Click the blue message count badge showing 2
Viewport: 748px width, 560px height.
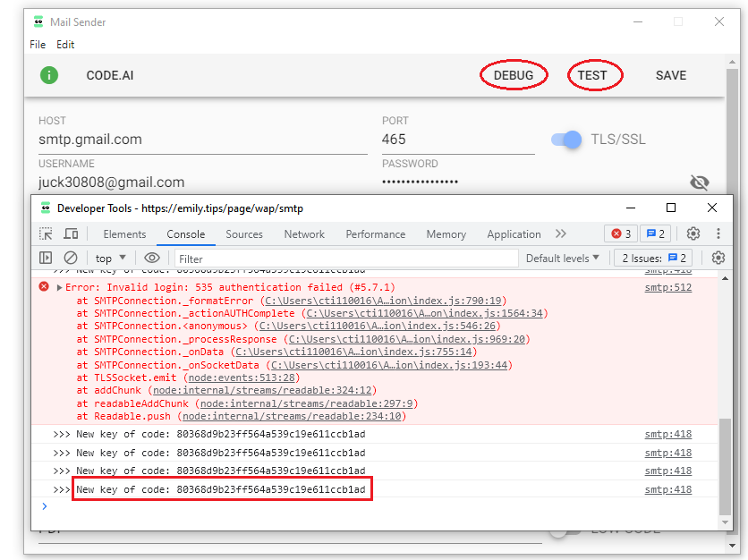pyautogui.click(x=655, y=233)
